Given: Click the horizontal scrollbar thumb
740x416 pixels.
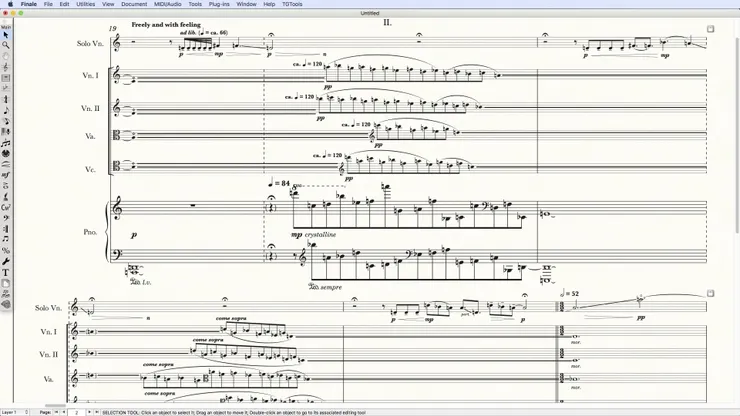Looking at the screenshot, I should point(55,406).
